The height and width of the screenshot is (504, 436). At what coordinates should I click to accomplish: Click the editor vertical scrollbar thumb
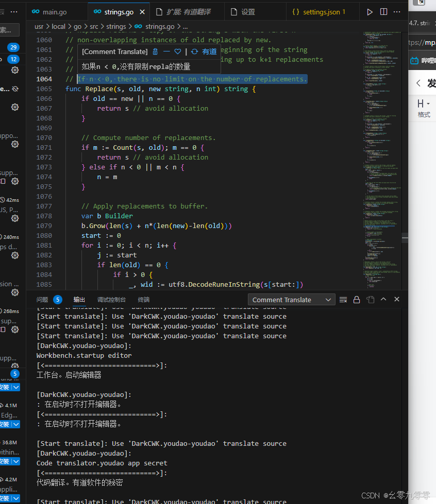[x=405, y=238]
